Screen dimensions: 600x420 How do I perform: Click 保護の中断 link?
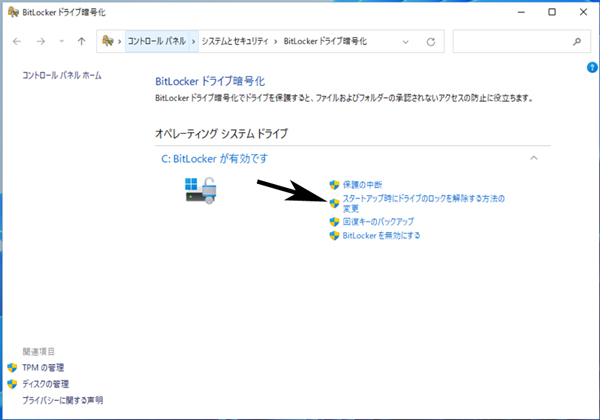pyautogui.click(x=362, y=185)
